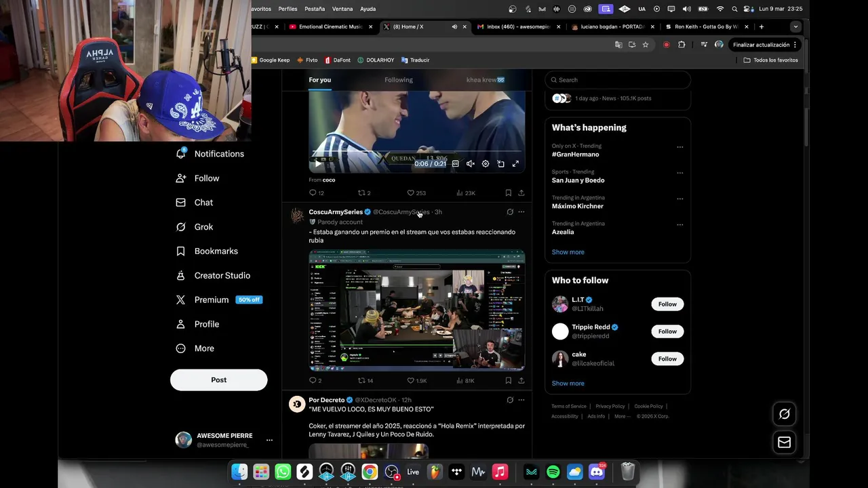Screen dimensions: 868x488
Task: Open options for San Juan y Boedo trend
Action: pos(679,173)
